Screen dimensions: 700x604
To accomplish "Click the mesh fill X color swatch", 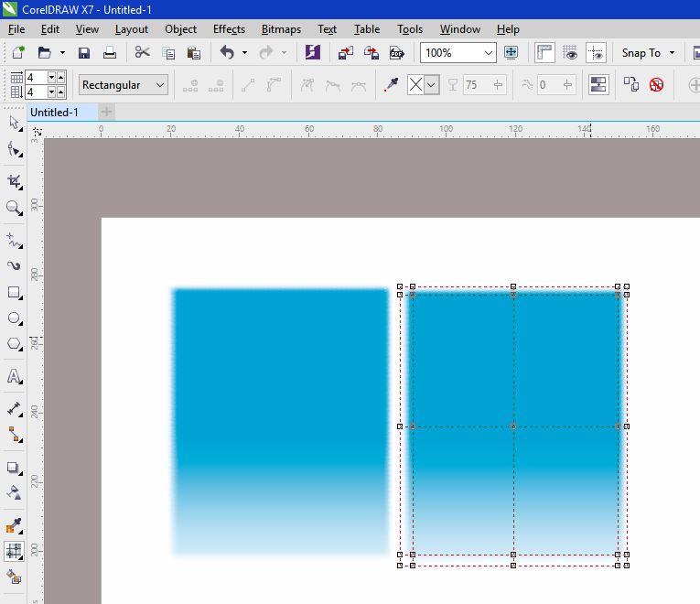I will tap(415, 85).
